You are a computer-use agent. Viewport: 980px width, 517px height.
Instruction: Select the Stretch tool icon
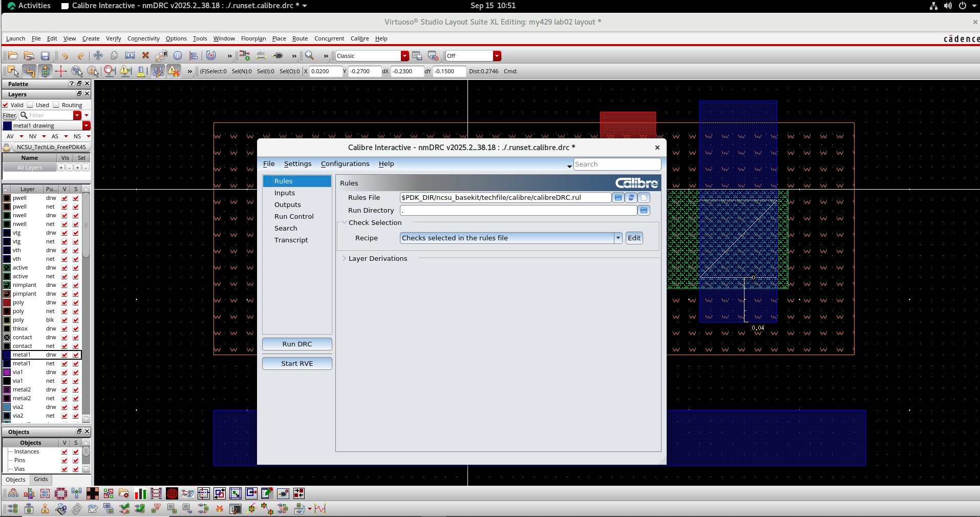[x=130, y=56]
